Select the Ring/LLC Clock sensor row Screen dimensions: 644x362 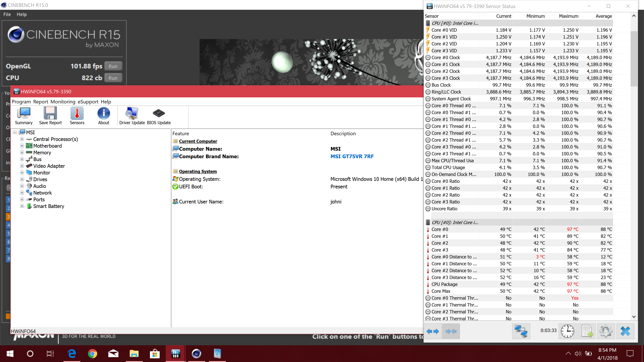519,92
